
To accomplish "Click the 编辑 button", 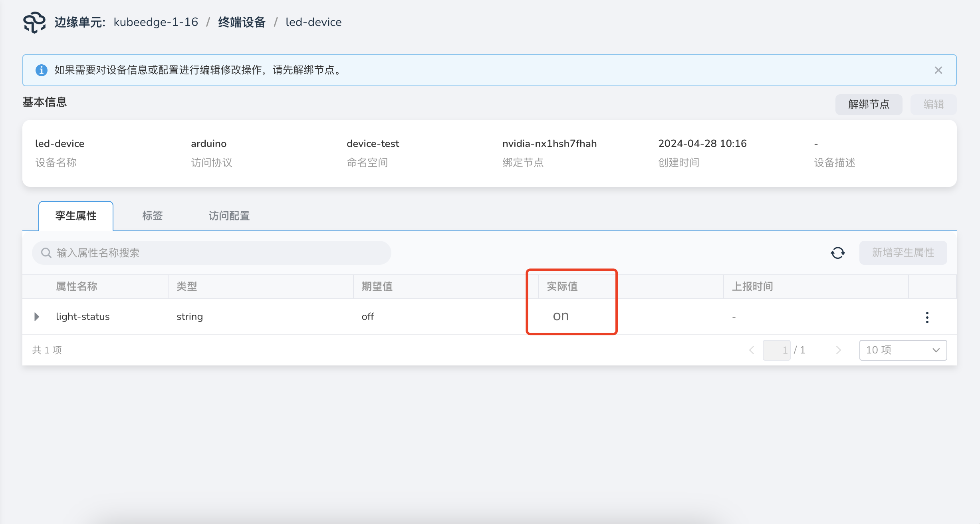I will coord(933,104).
